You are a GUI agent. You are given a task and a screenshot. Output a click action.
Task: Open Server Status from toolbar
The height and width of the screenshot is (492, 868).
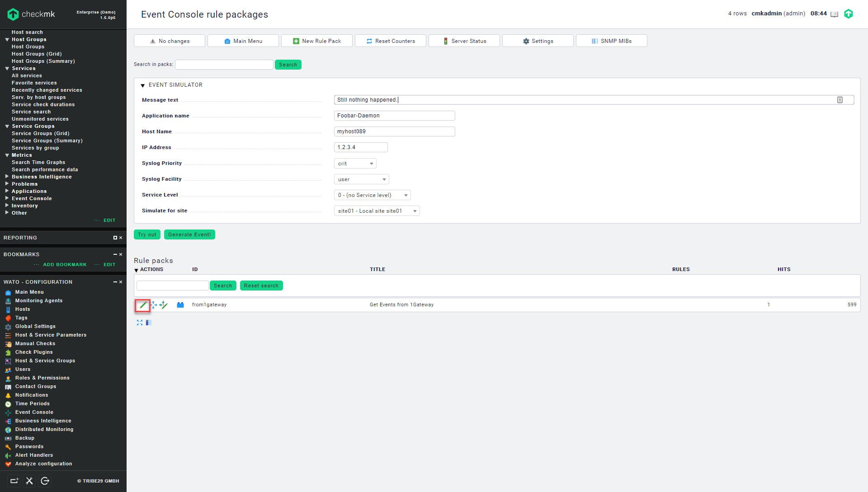[464, 41]
